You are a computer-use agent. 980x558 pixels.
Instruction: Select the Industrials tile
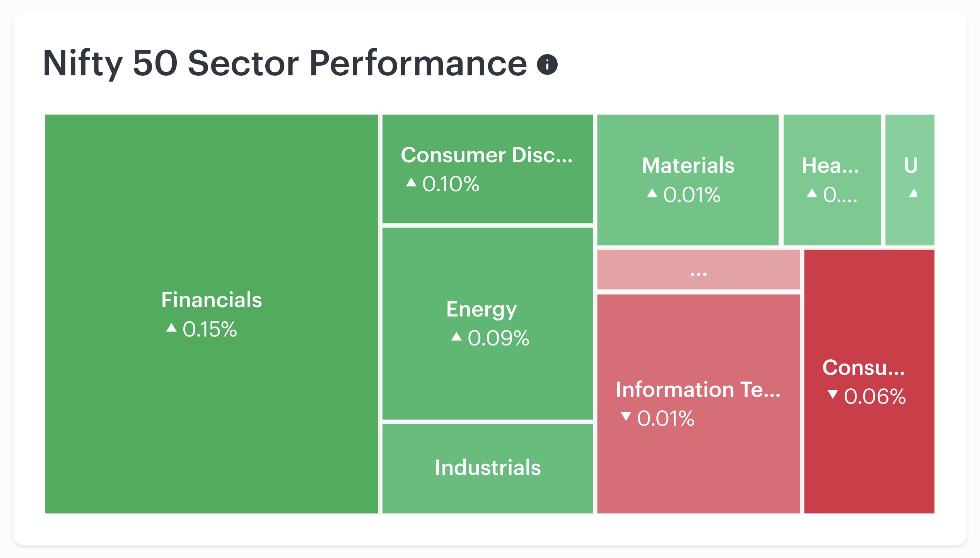[487, 468]
